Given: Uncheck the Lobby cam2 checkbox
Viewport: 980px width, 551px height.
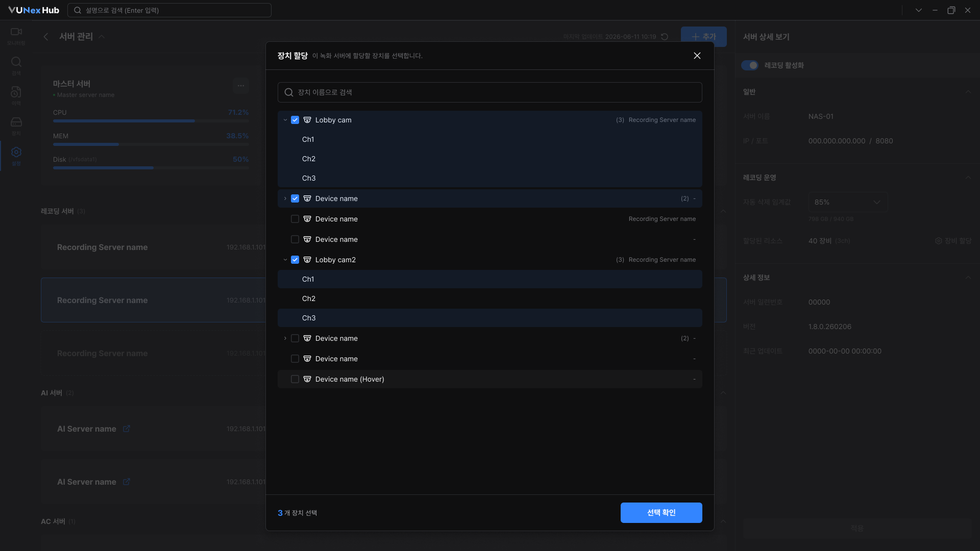Looking at the screenshot, I should [295, 260].
